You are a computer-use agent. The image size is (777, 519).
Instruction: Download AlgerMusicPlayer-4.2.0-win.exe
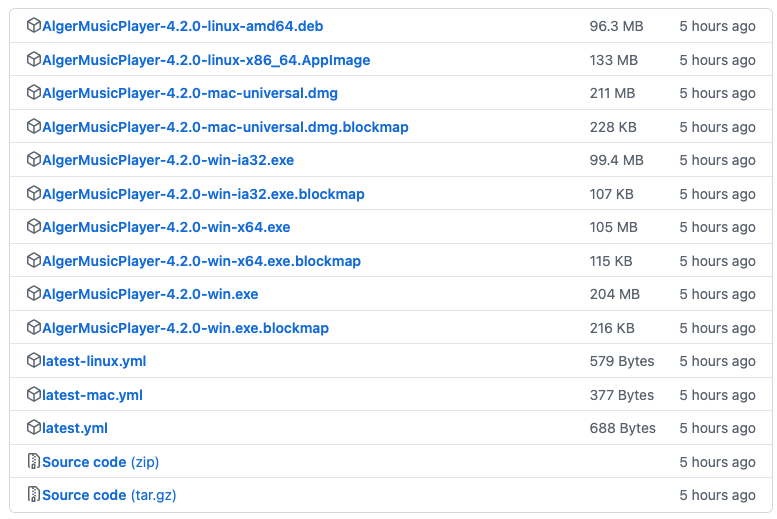click(150, 294)
